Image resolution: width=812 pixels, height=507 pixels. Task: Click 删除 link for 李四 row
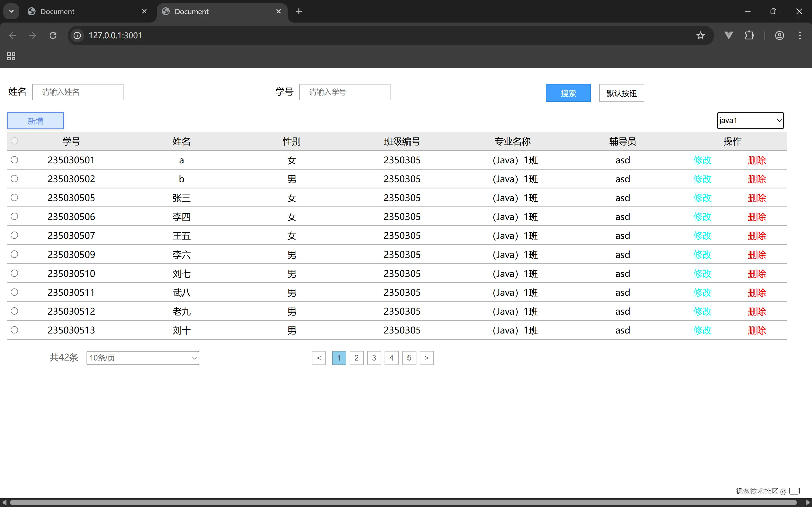point(757,217)
